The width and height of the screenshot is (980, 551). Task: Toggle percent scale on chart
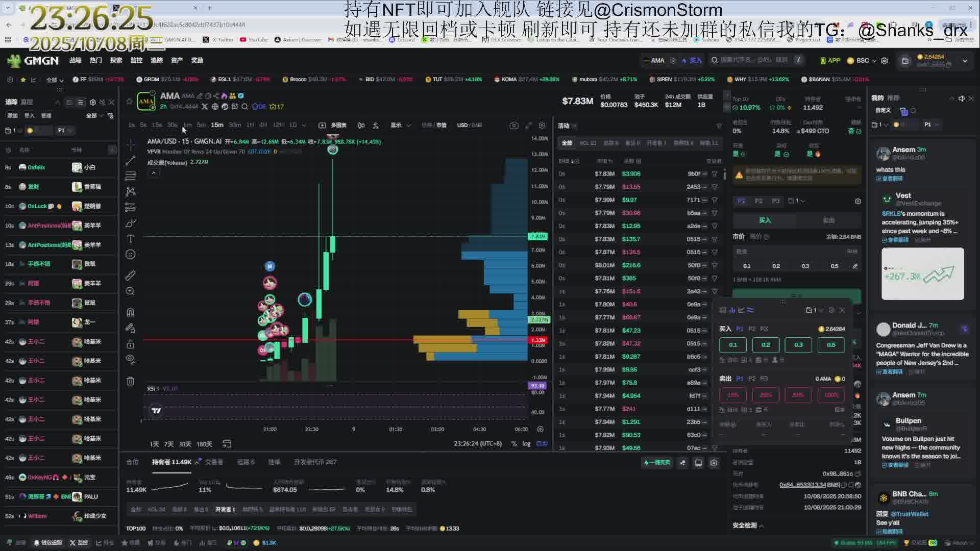514,444
